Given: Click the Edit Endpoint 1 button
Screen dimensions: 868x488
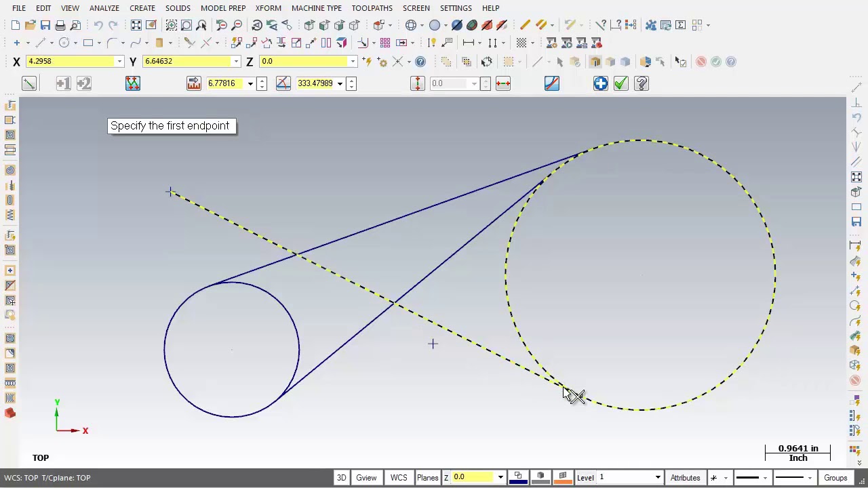Looking at the screenshot, I should [63, 83].
